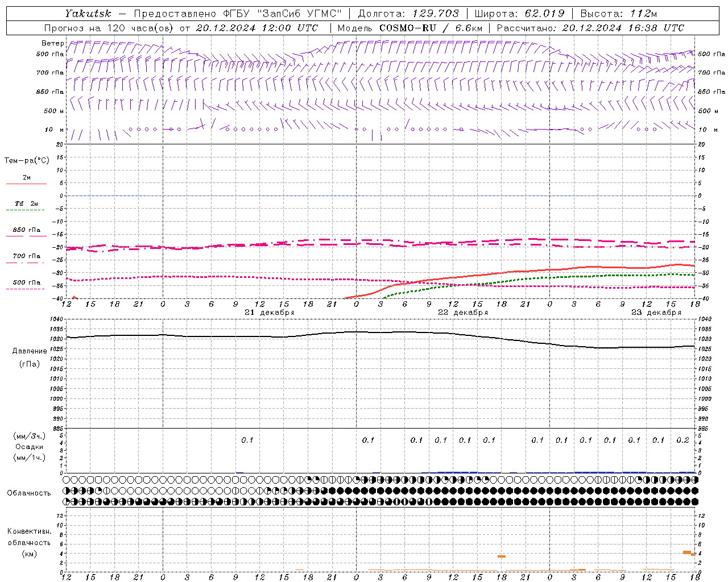
Task: Click the 0.2 precipitation value
Action: click(682, 440)
